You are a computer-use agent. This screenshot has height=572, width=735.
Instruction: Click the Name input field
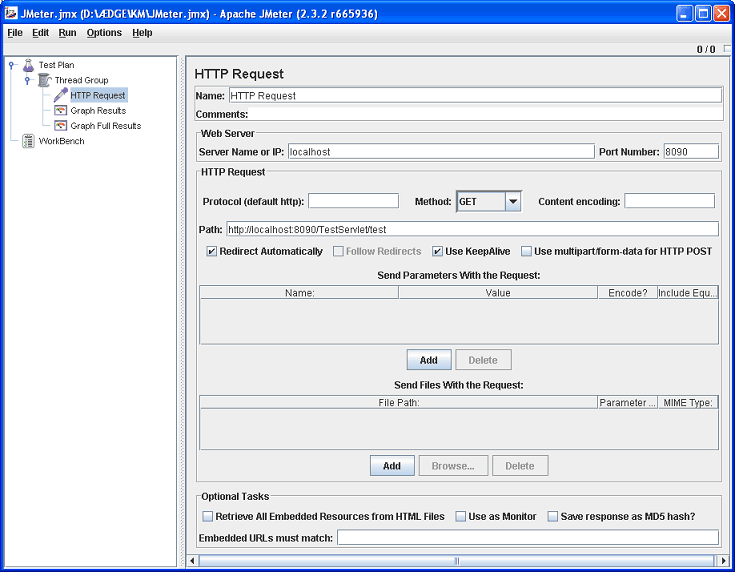click(x=475, y=96)
